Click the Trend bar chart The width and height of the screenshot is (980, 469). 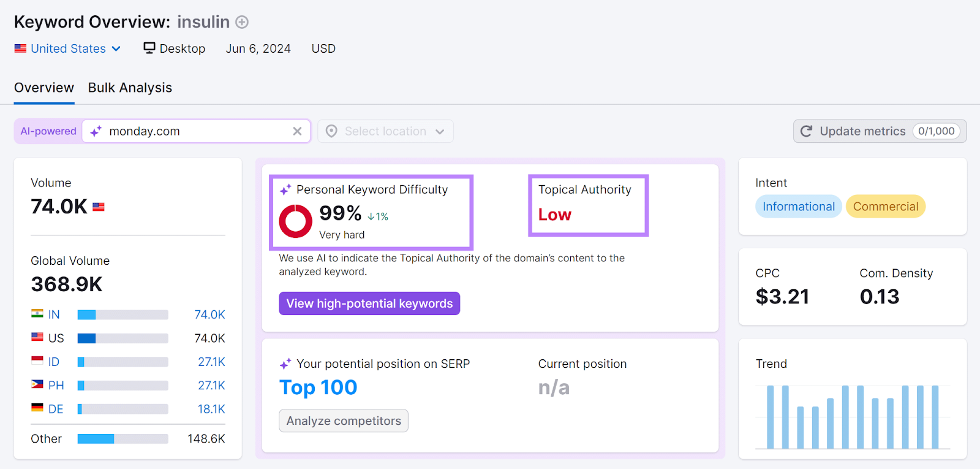click(x=853, y=417)
